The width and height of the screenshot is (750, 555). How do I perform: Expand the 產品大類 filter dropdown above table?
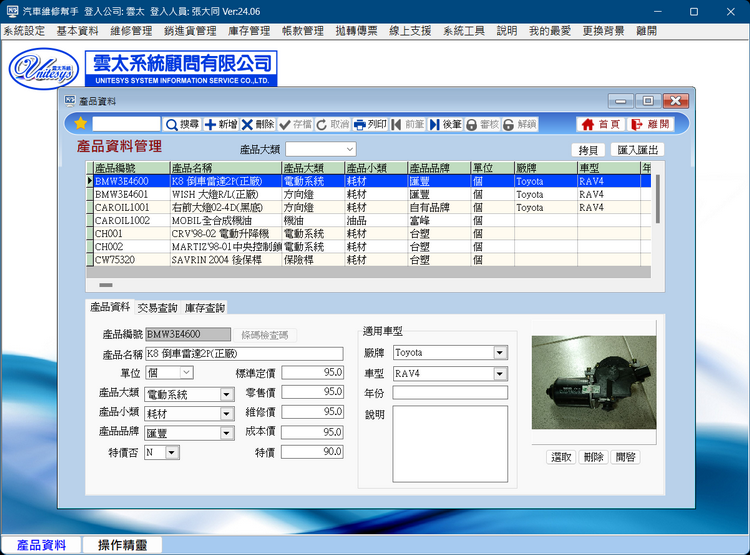click(x=348, y=149)
